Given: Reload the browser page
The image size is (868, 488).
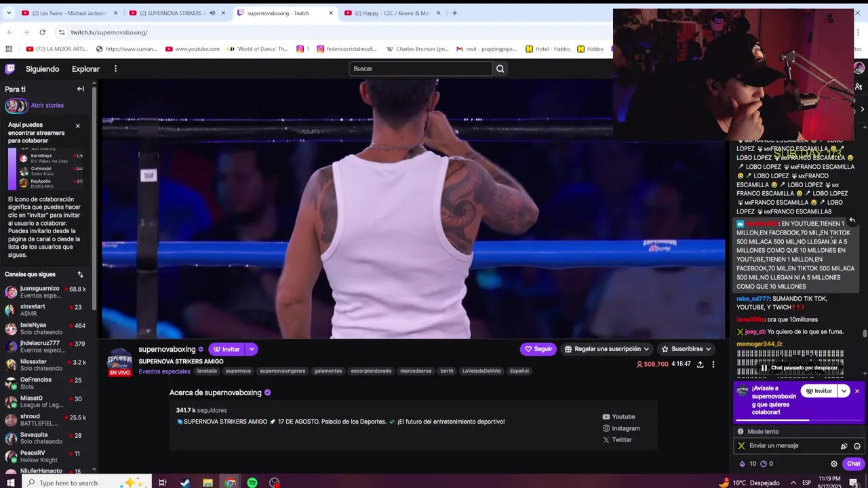Looking at the screenshot, I should click(42, 32).
